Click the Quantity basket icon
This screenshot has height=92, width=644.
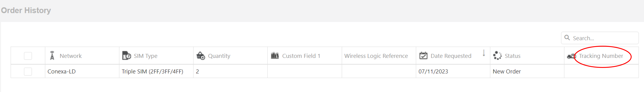201,56
